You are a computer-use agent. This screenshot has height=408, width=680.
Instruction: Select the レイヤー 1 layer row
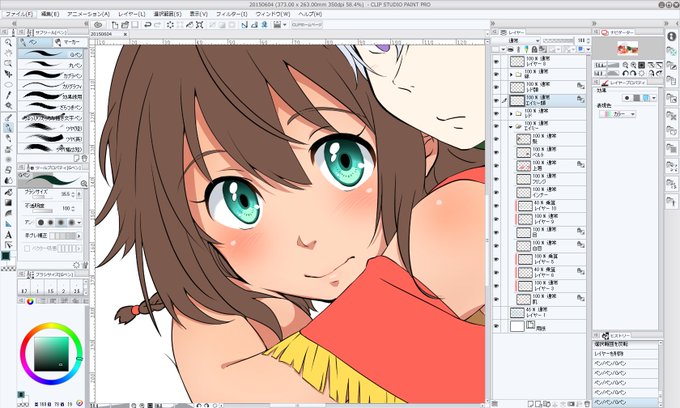point(539,313)
